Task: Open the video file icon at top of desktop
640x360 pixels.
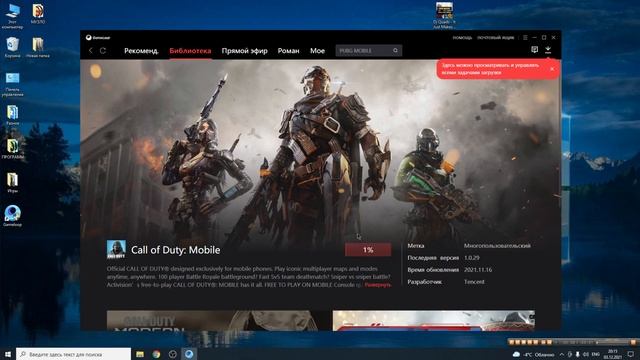Action: (444, 16)
